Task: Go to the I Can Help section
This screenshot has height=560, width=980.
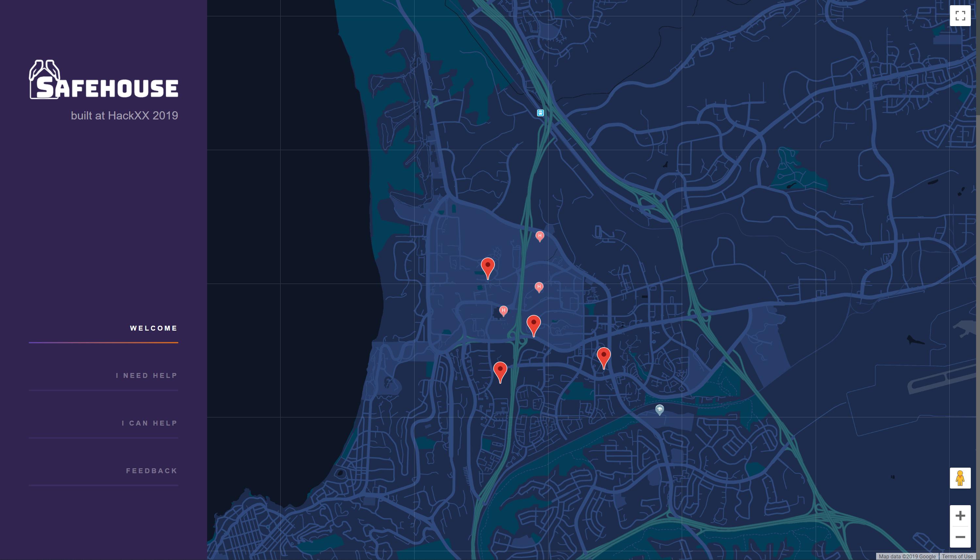Action: click(149, 423)
